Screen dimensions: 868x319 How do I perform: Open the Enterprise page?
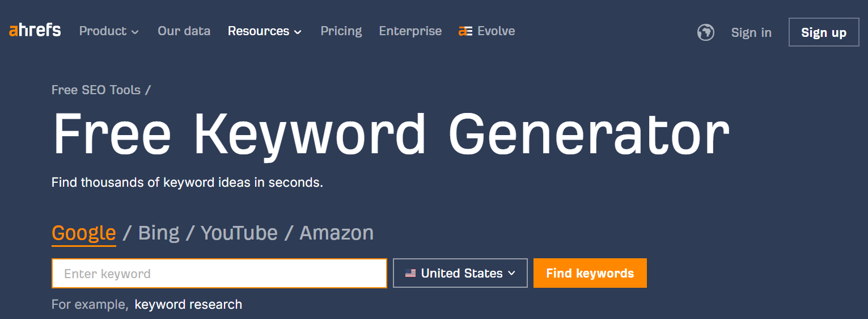(410, 31)
